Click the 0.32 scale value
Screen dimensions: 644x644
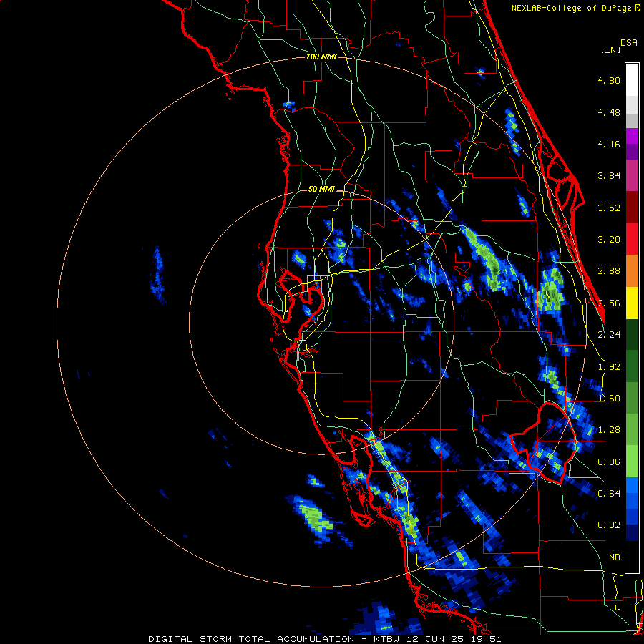tap(609, 525)
